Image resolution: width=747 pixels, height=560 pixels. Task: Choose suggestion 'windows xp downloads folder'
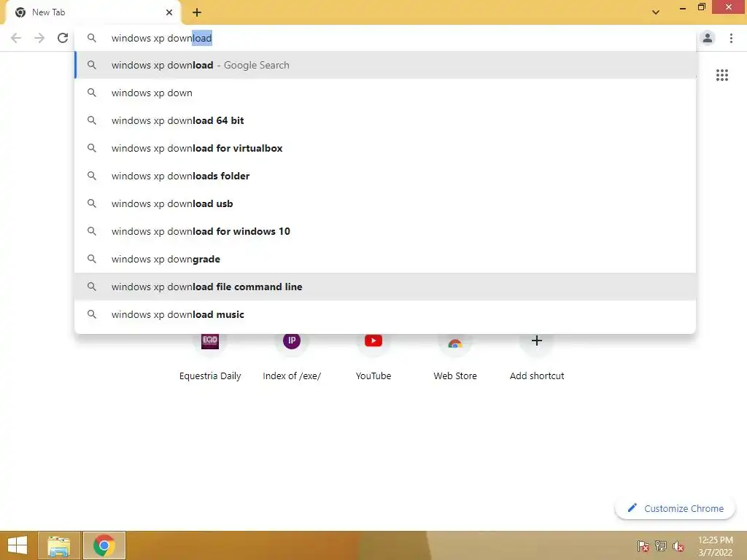(385, 176)
